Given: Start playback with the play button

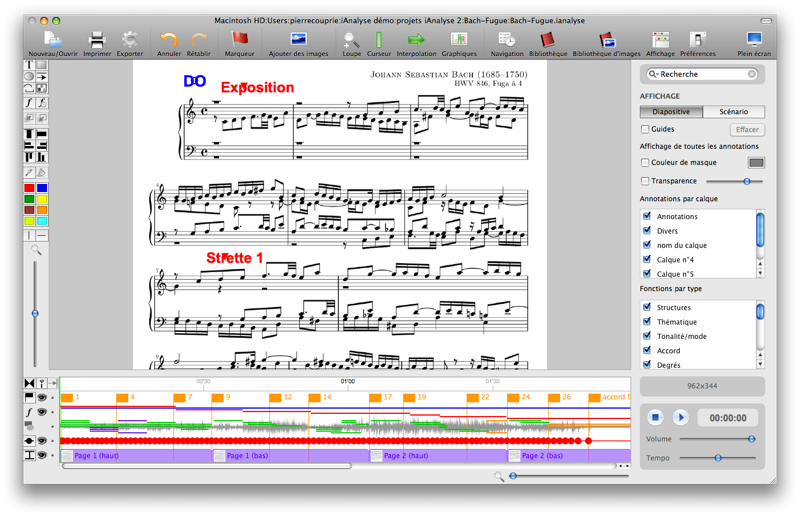Looking at the screenshot, I should pos(680,417).
